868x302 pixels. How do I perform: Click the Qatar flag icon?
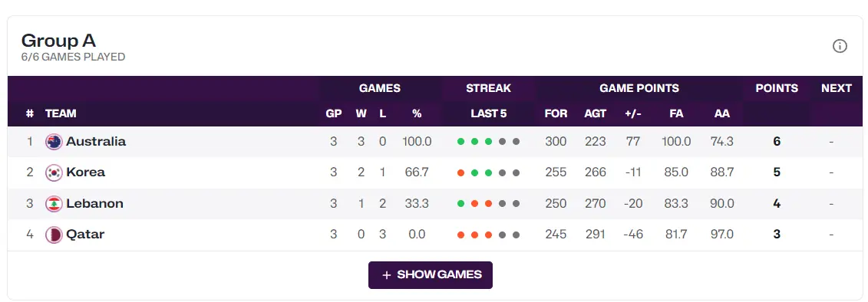point(54,235)
